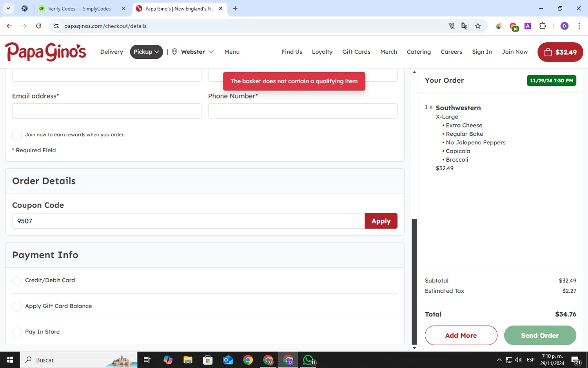Click the ESP language indicator
The width and height of the screenshot is (588, 368).
(x=531, y=360)
